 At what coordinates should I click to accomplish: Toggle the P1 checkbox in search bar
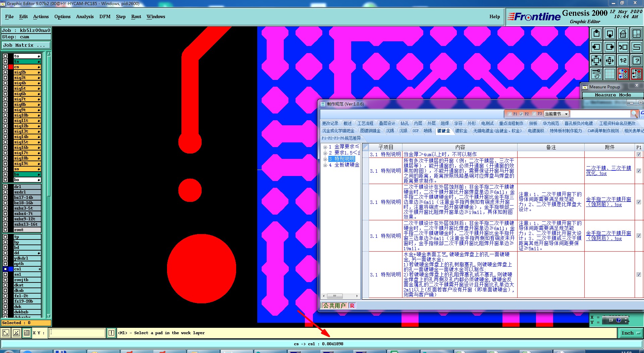pyautogui.click(x=510, y=114)
